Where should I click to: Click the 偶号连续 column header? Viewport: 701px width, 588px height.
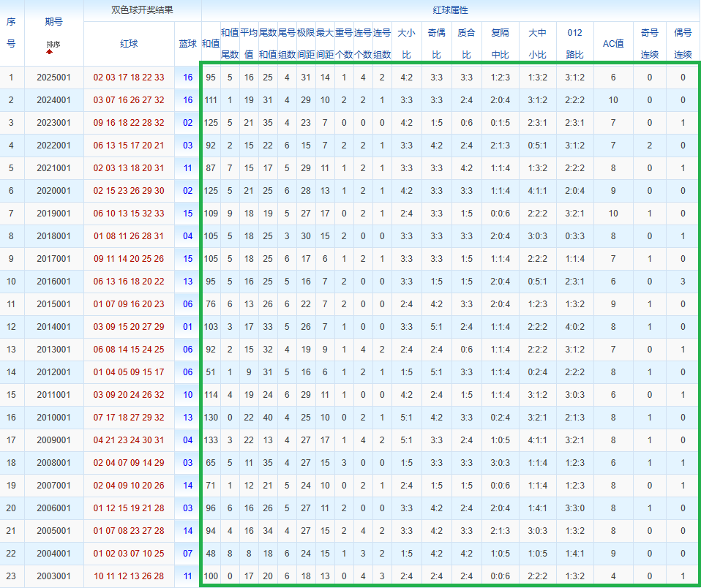[x=683, y=43]
